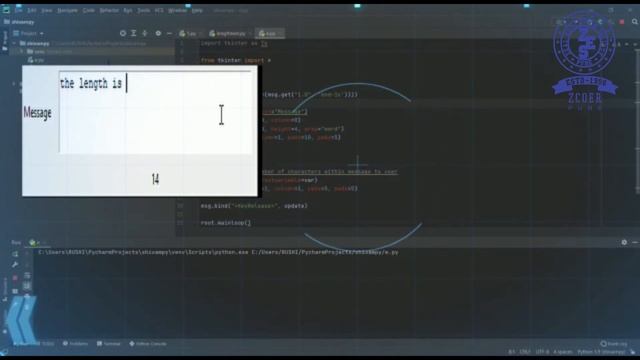
Task: Select e.py file in project tree
Action: pyautogui.click(x=36, y=60)
